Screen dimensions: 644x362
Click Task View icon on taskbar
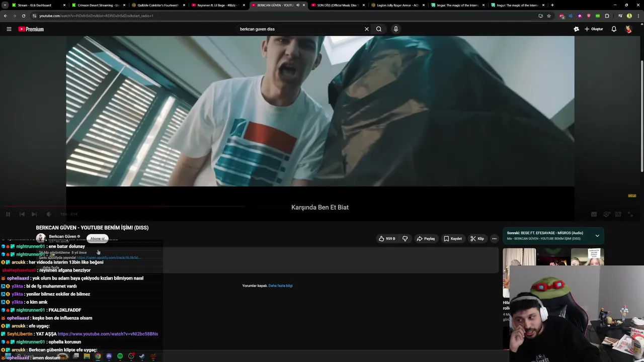75,356
